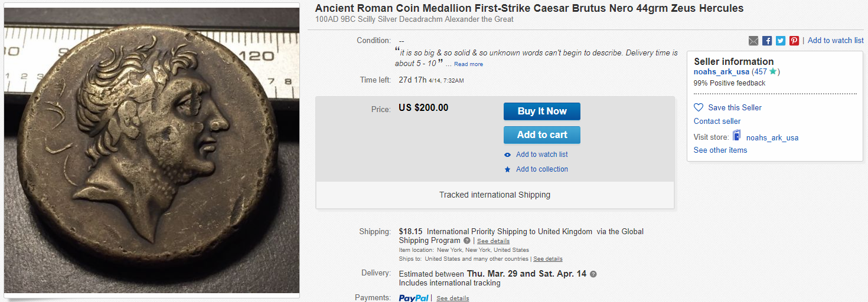Screen dimensions: 868x302
Task: Click the seller feedback score 457
Action: (760, 72)
